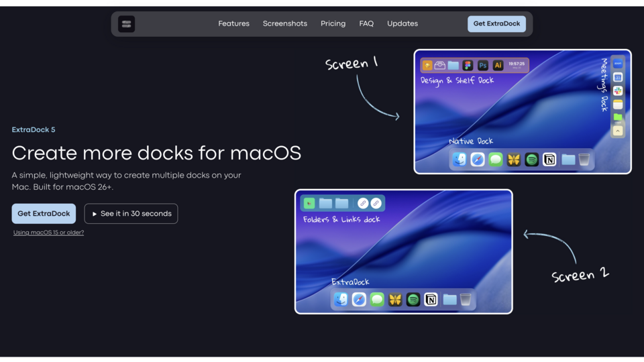Click the green app icon in the Folders & Links dock
This screenshot has width=644, height=362.
(x=309, y=203)
